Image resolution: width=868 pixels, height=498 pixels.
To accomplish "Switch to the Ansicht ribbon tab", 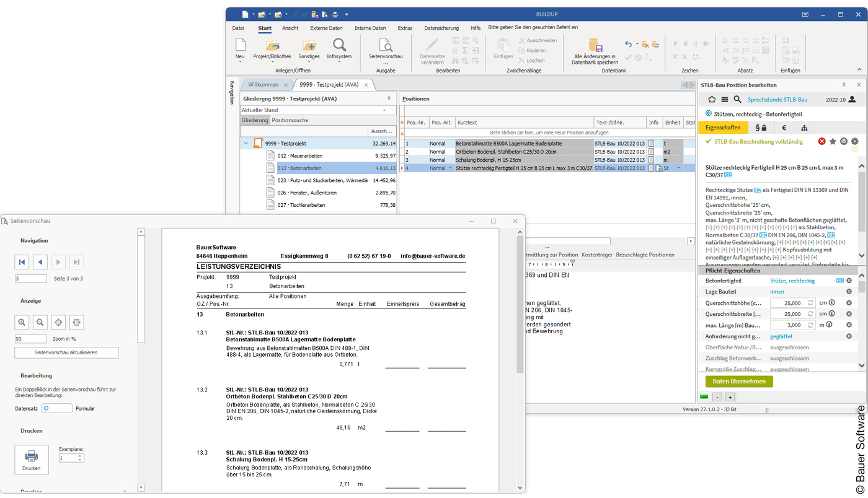I will click(x=290, y=28).
